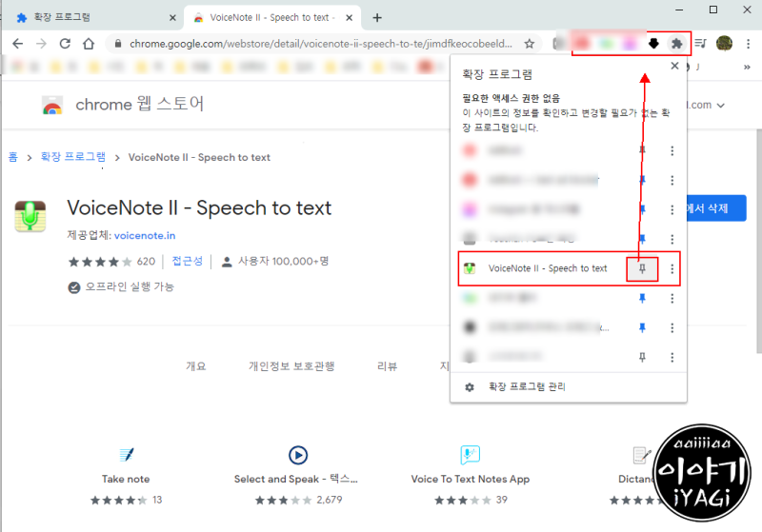Click the forward navigation arrow
The image size is (762, 532).
[x=41, y=44]
